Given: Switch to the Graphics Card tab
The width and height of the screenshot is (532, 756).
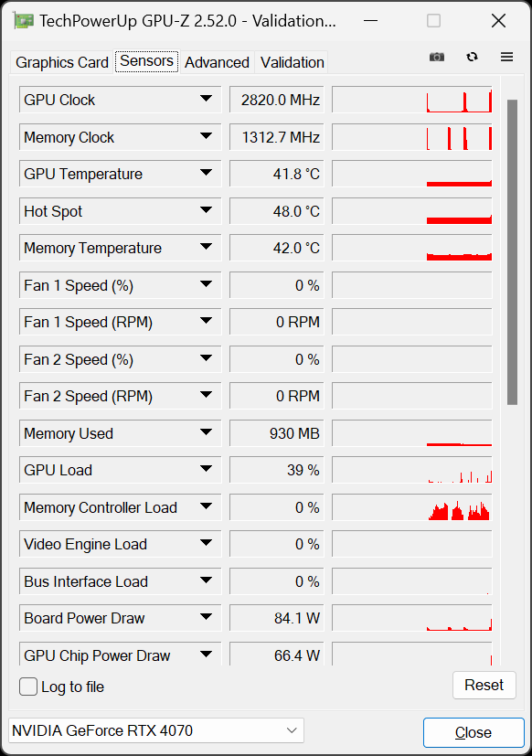Looking at the screenshot, I should (62, 62).
